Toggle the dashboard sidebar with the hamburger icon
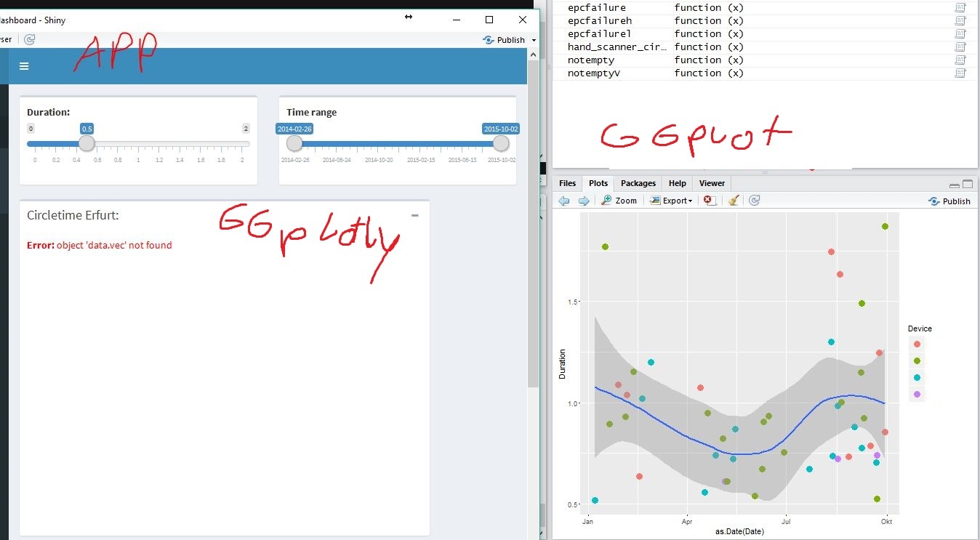 click(24, 65)
